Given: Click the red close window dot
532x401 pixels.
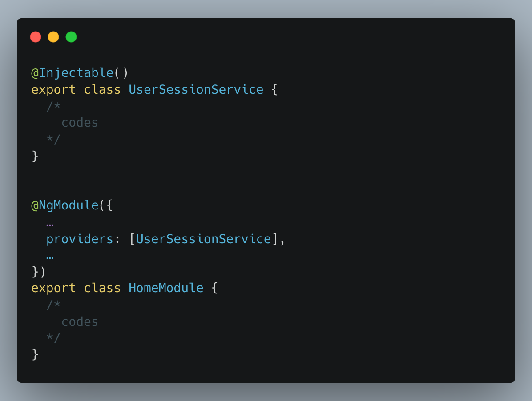Looking at the screenshot, I should pyautogui.click(x=36, y=37).
